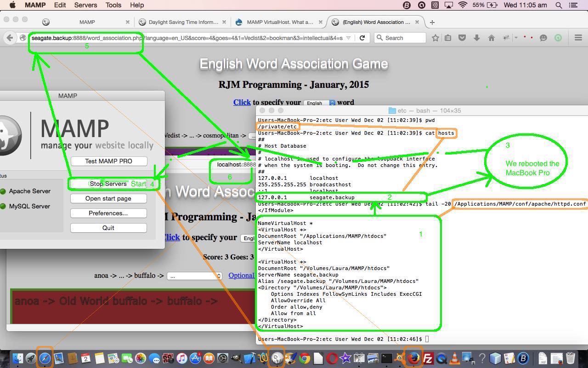Open the word dropdown after buffalo

194,276
